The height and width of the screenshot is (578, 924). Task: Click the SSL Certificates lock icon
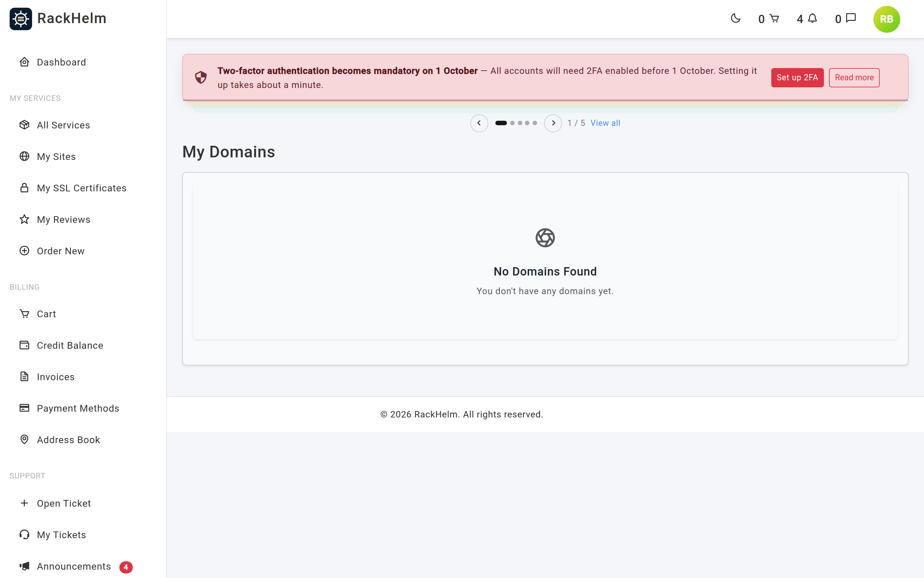[x=24, y=188]
